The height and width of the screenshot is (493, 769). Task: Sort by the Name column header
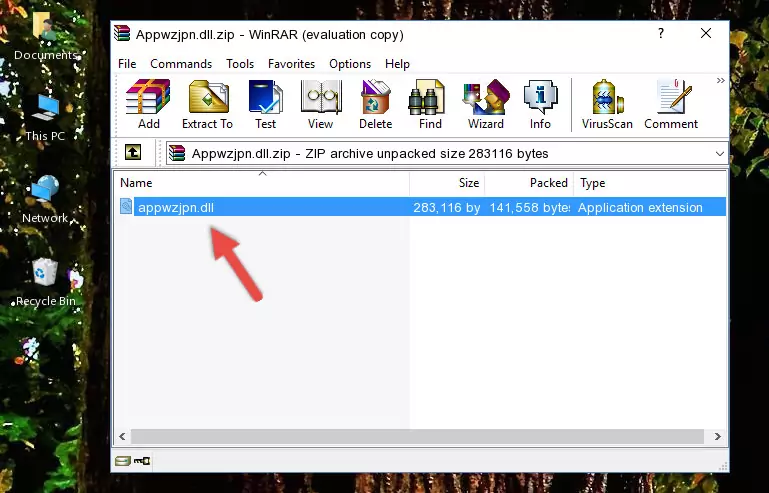tap(262, 183)
